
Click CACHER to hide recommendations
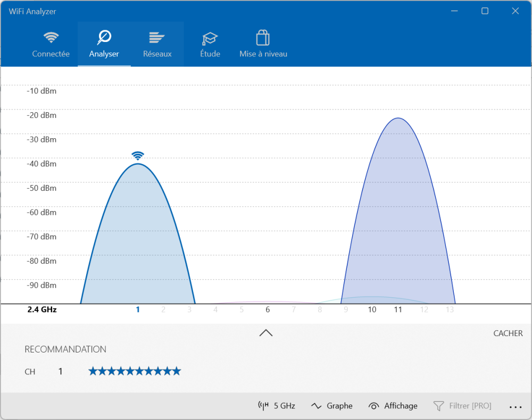tap(508, 333)
